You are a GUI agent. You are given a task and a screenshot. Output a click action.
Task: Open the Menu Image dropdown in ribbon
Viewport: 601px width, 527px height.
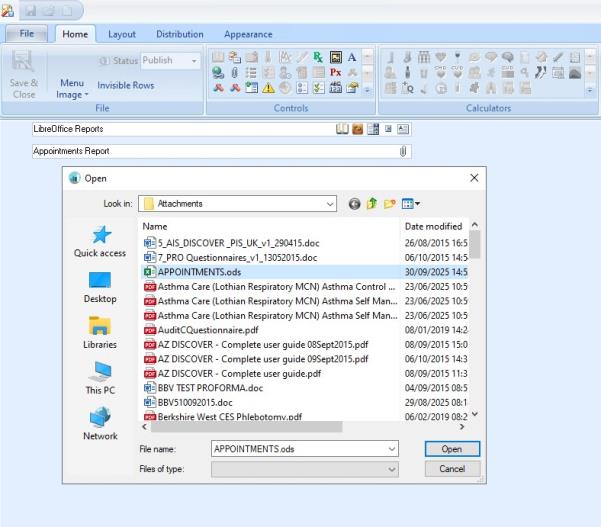pyautogui.click(x=71, y=89)
